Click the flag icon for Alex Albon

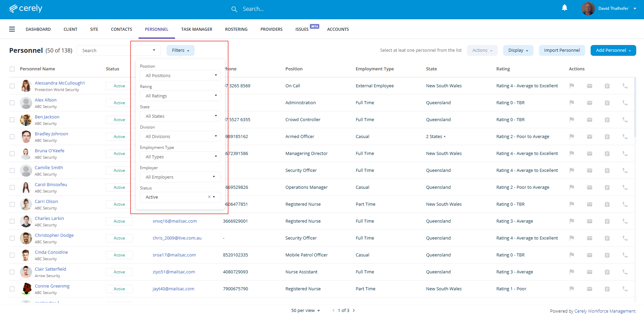pos(572,103)
